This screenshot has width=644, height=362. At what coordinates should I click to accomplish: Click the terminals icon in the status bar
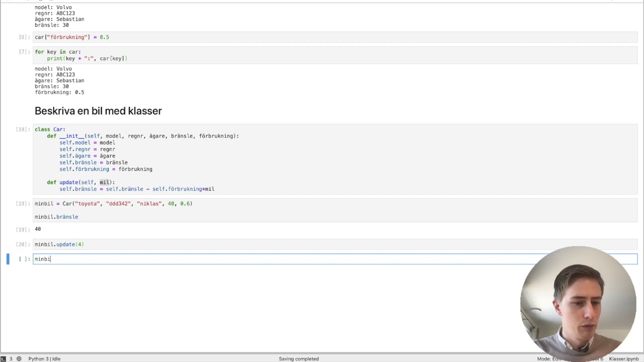pos(3,358)
